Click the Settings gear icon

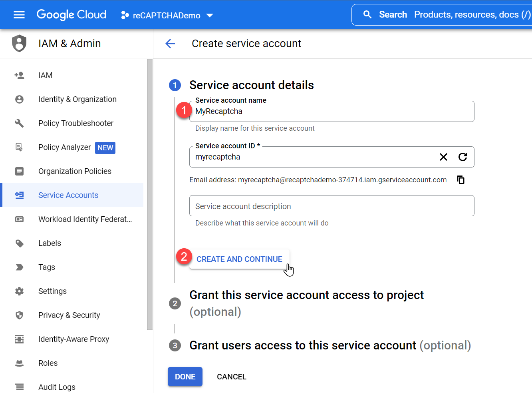[19, 291]
